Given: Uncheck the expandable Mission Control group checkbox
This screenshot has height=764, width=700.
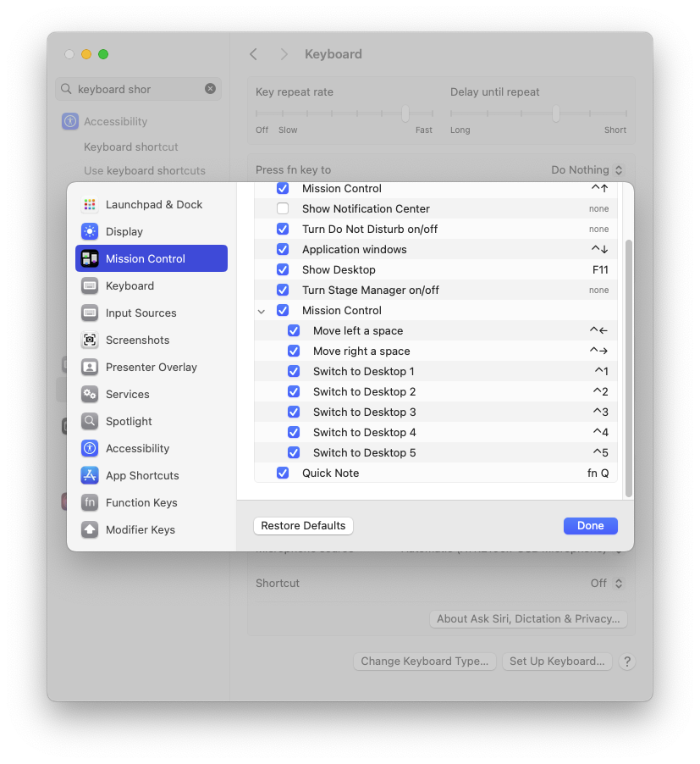Looking at the screenshot, I should tap(283, 310).
